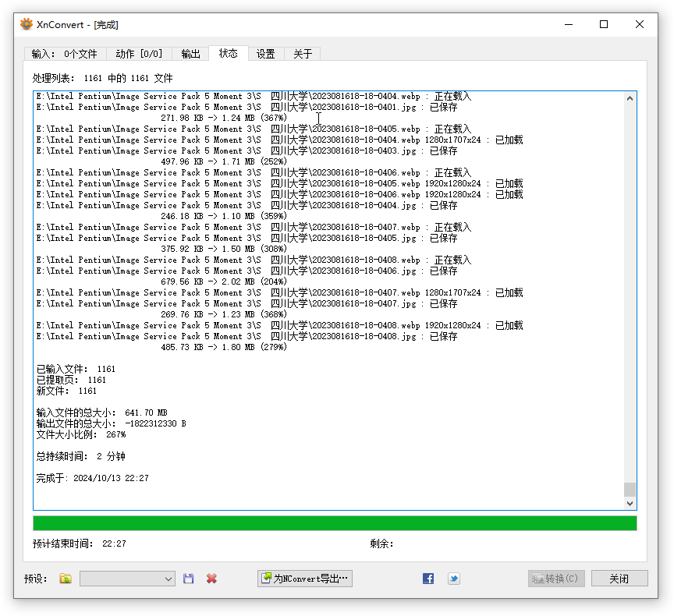
Task: Click log line 271.98 KB -> 1.24 MB (367%)
Action: click(224, 118)
